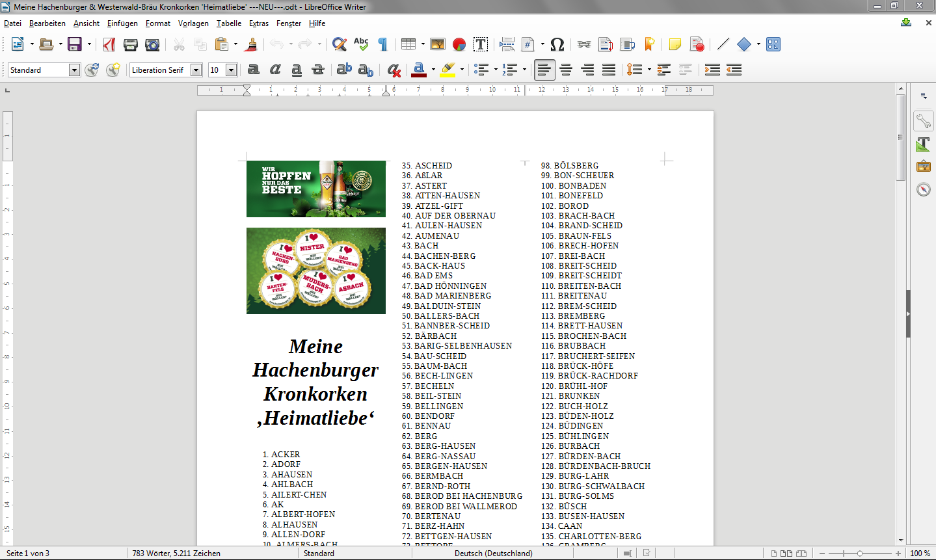Expand the font color dropdown arrow

(433, 70)
